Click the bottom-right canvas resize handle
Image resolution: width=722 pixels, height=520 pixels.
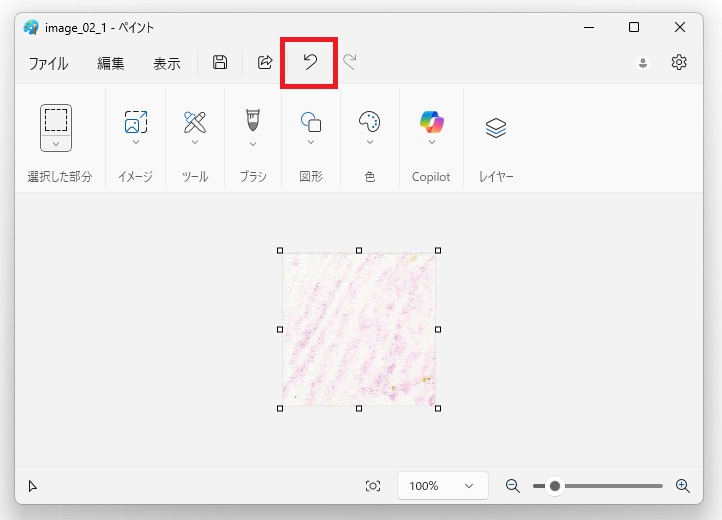pos(438,409)
